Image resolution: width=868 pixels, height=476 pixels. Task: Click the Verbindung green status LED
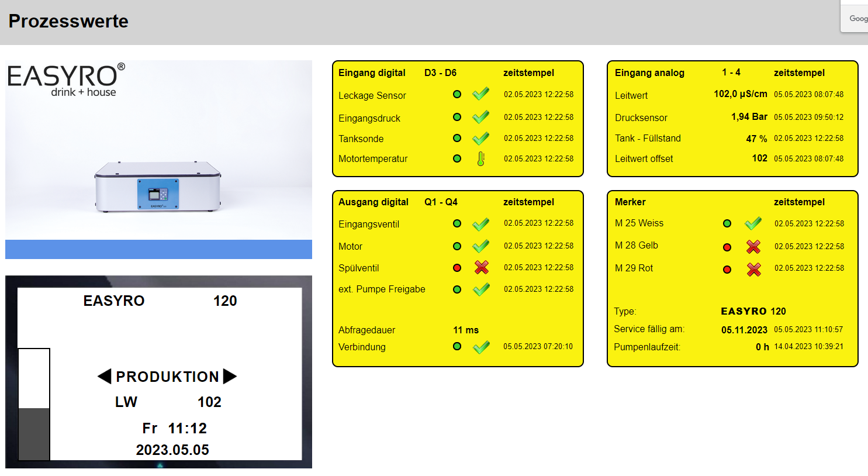(457, 346)
